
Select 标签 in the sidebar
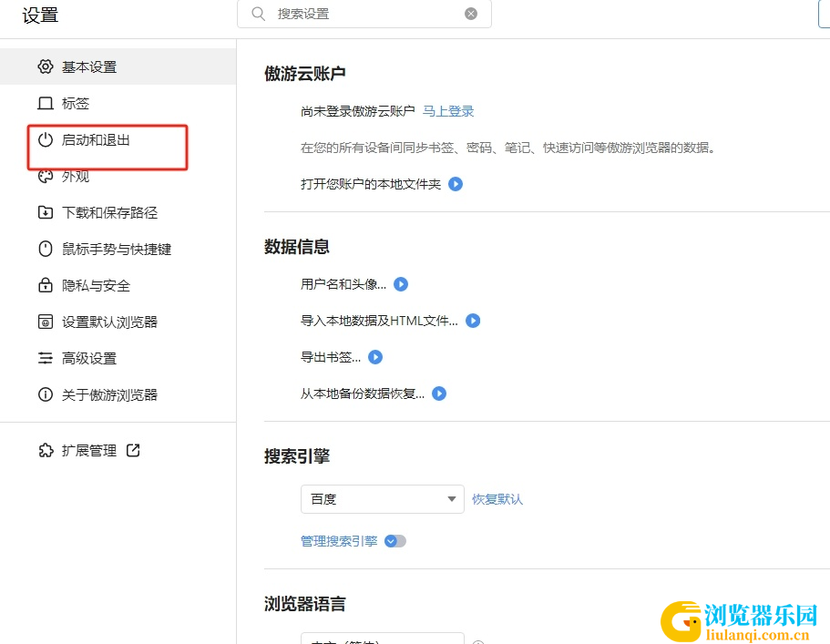(118, 103)
